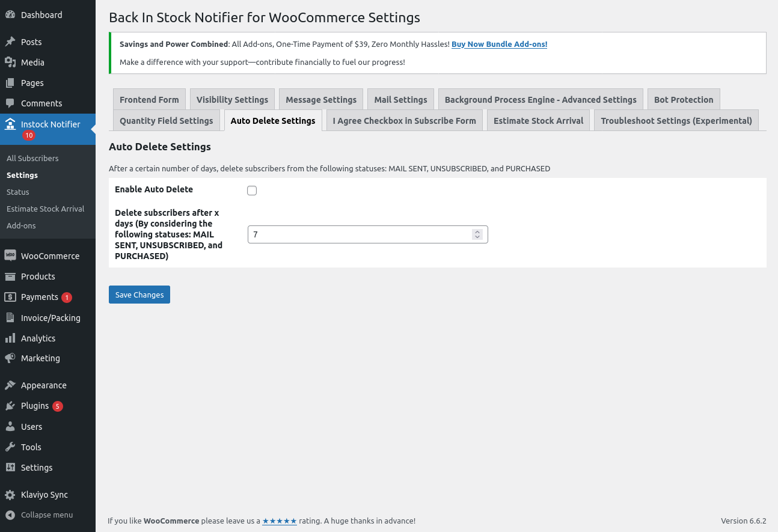Switch to the Estimate Stock Arrival tab
The width and height of the screenshot is (778, 532).
click(x=539, y=121)
